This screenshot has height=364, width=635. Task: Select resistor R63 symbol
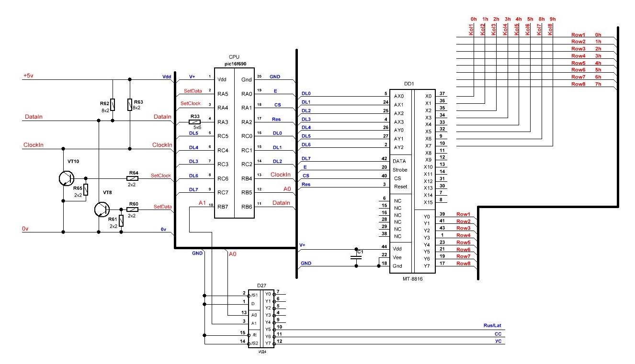pyautogui.click(x=130, y=104)
